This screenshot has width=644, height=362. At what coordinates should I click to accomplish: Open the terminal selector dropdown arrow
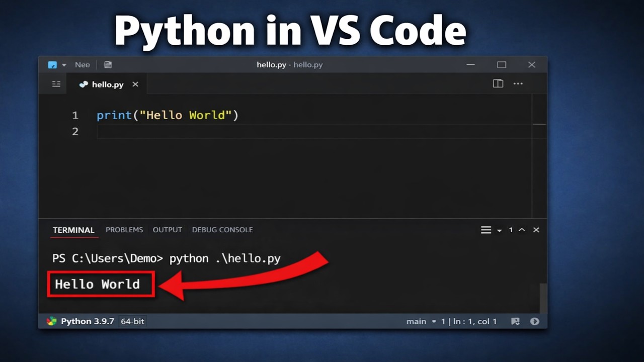(500, 230)
